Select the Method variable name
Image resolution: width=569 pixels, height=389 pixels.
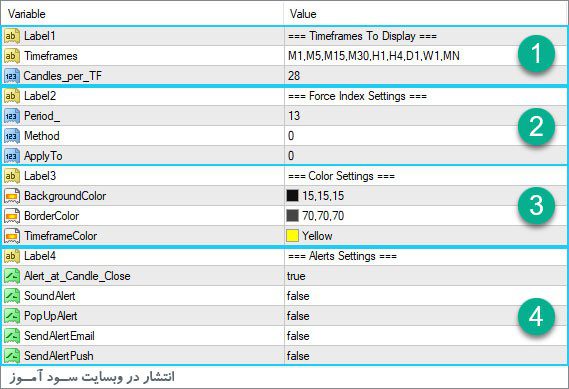pos(42,136)
